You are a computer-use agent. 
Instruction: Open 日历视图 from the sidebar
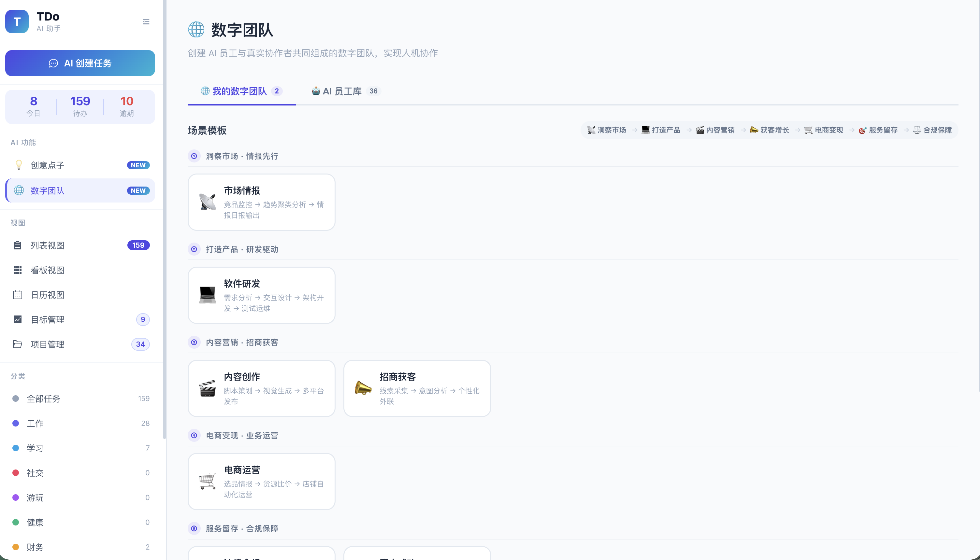80,295
